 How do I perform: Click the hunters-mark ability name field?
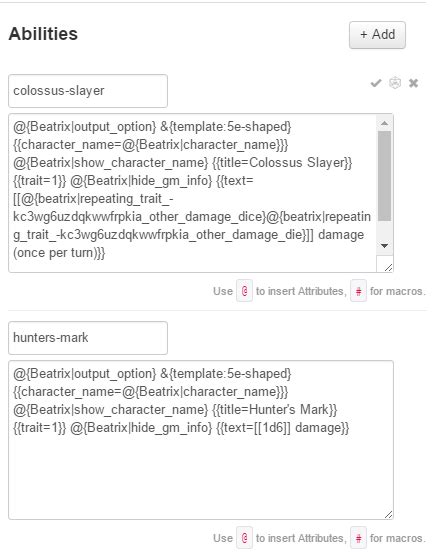[x=88, y=338]
